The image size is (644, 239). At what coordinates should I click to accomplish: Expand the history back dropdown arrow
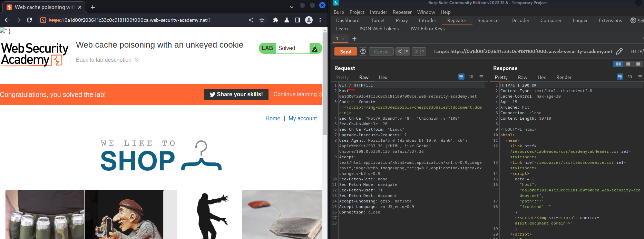(x=407, y=51)
